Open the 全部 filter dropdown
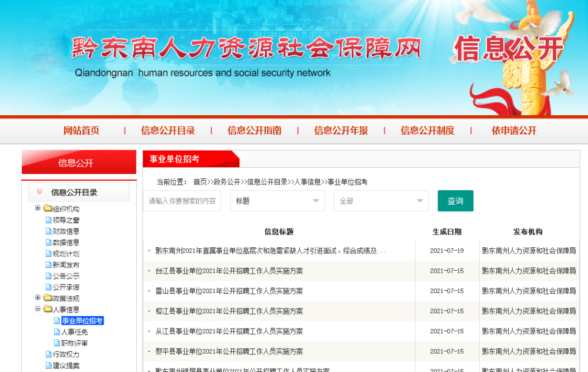The image size is (588, 372). [x=382, y=201]
